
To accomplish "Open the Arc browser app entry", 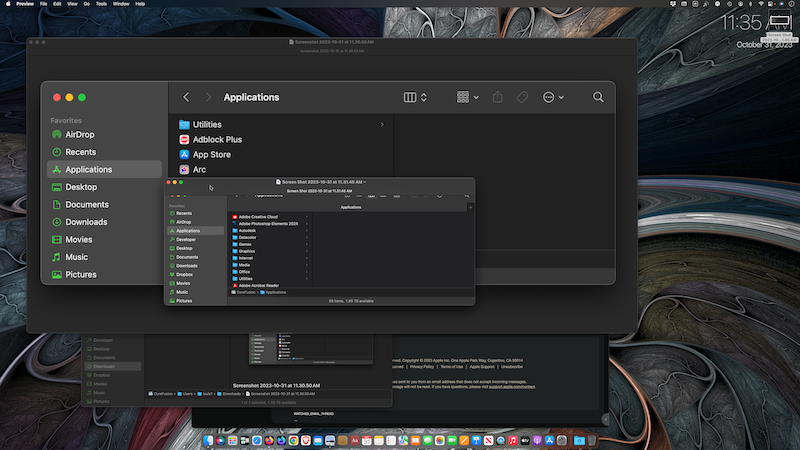I will tap(199, 170).
